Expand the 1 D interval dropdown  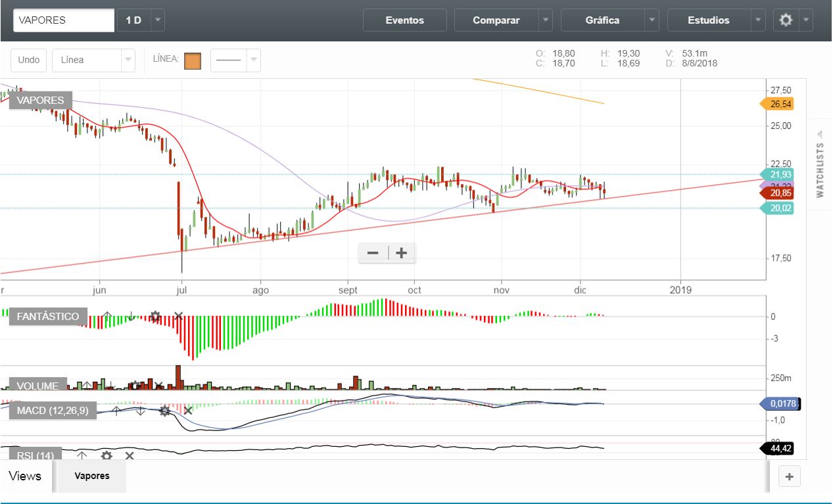pos(157,20)
